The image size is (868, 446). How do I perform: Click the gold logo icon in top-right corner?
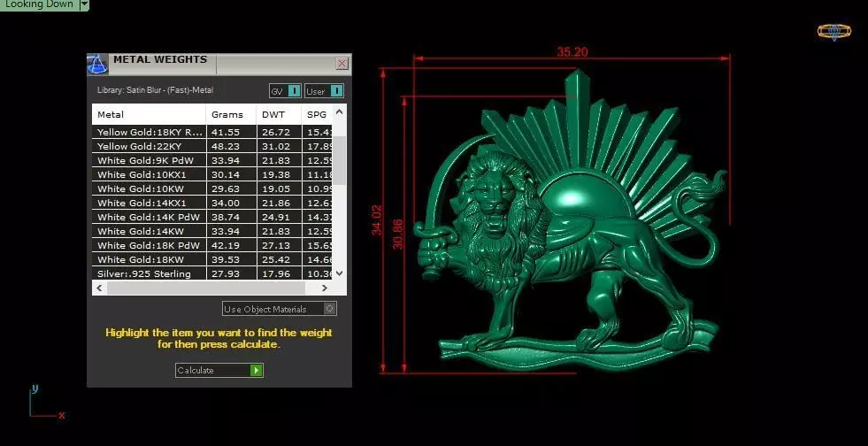point(834,32)
